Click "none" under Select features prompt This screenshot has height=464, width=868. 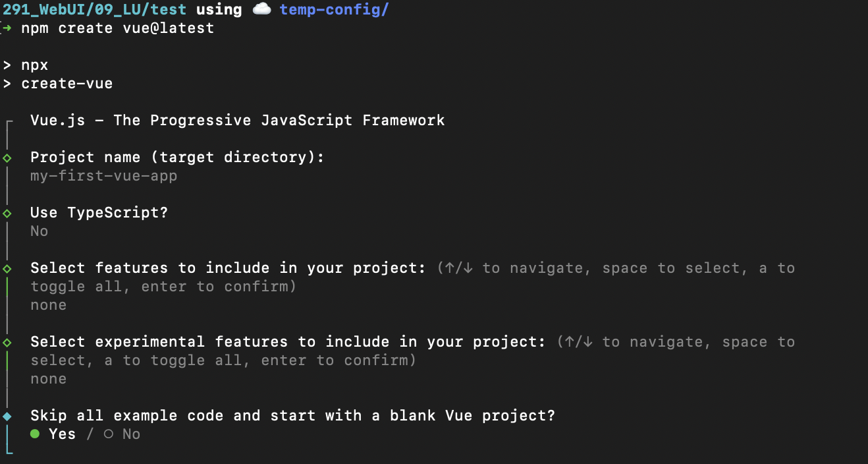click(x=48, y=305)
